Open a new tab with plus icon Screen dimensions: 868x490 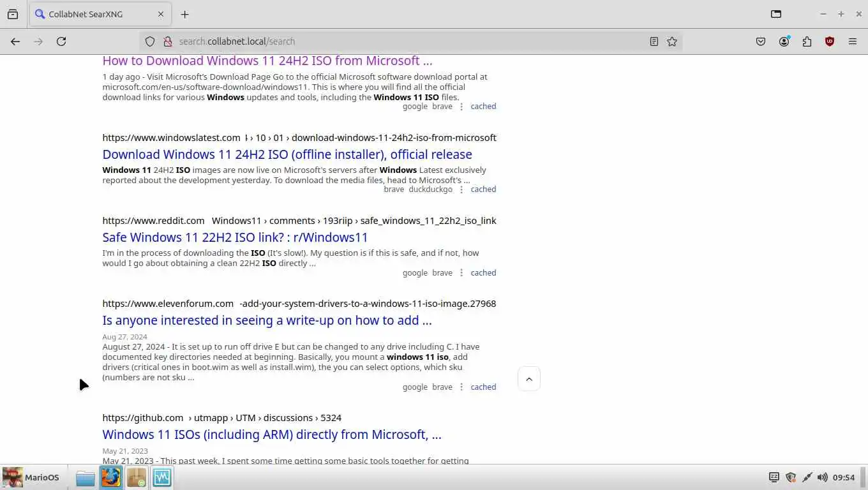184,14
